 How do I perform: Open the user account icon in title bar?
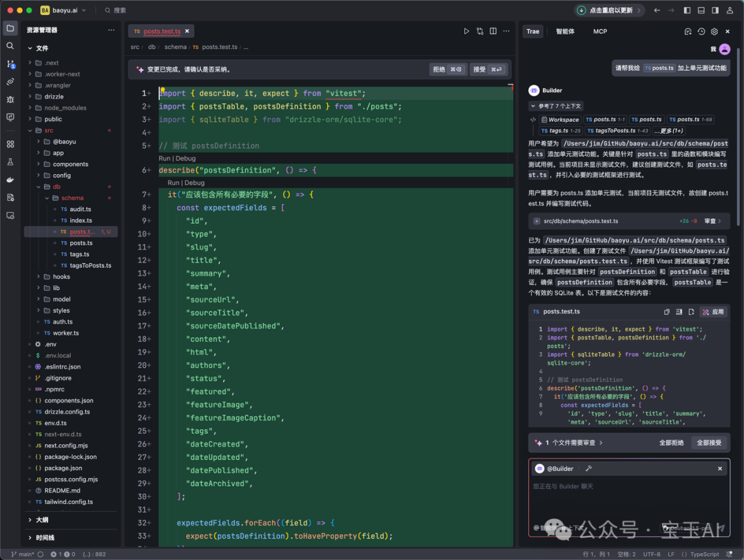click(x=730, y=10)
